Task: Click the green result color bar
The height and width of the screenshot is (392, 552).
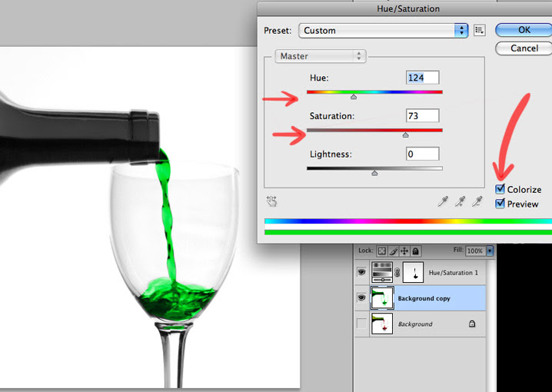Action: [x=408, y=232]
